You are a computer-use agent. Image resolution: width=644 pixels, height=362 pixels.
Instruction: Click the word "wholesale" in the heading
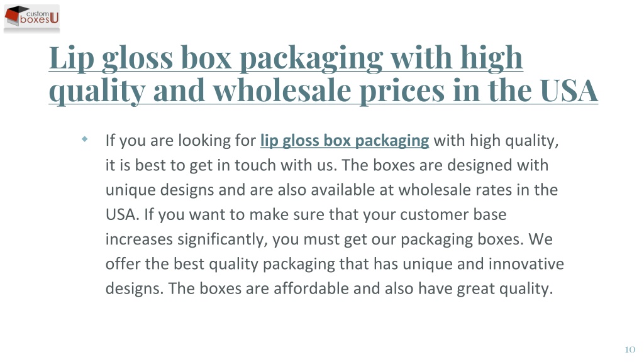(282, 90)
